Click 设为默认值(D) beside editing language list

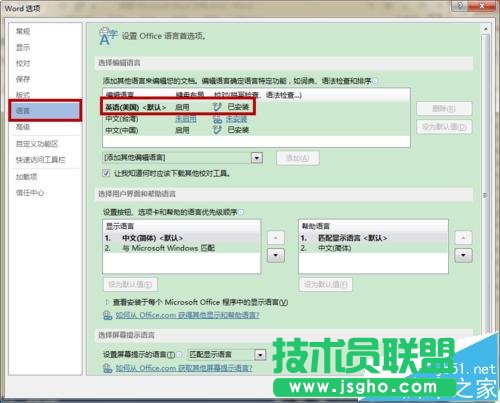(444, 127)
